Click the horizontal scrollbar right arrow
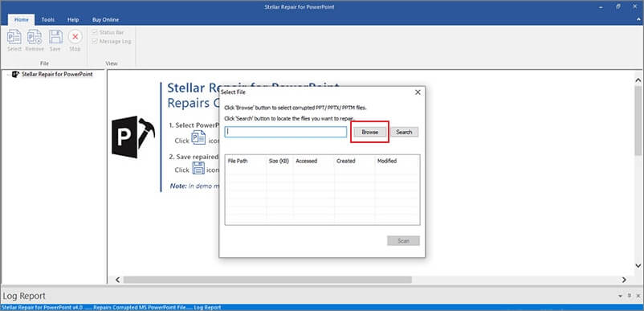 (x=624, y=280)
